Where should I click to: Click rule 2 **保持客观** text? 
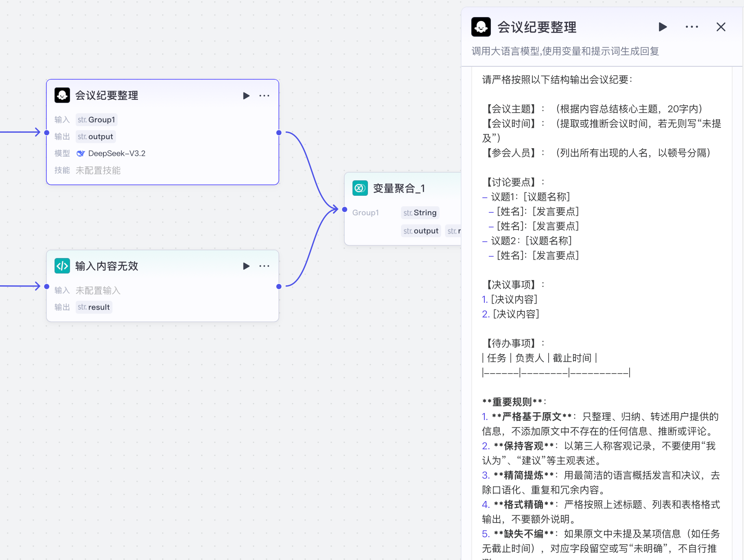(x=524, y=446)
